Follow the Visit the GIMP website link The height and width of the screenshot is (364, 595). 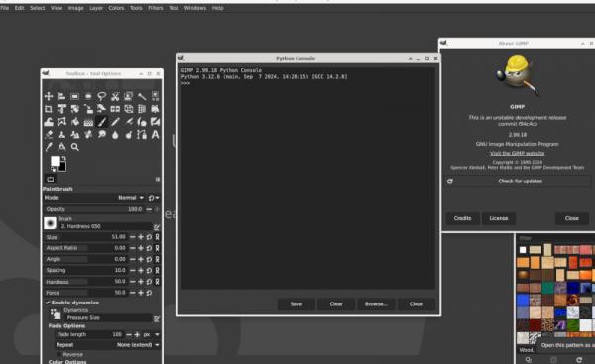point(517,153)
